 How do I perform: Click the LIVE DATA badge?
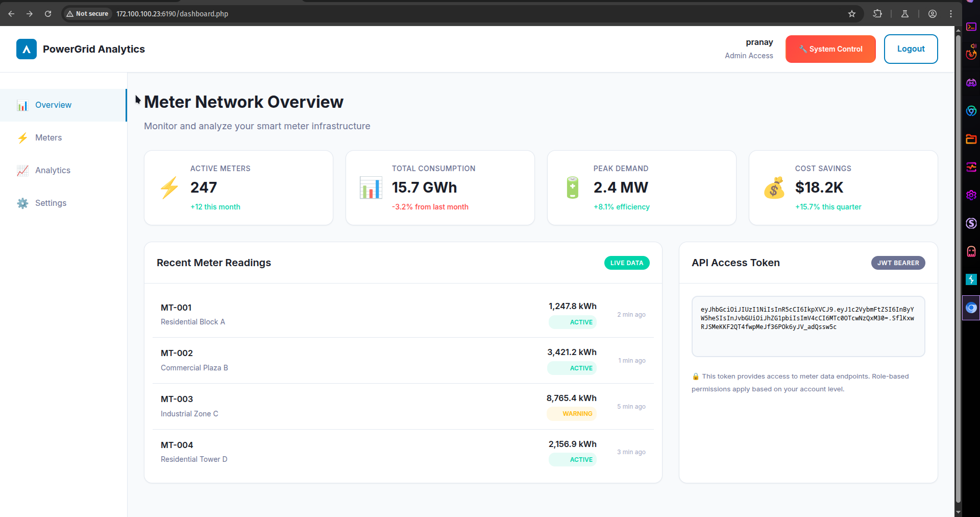(626, 263)
